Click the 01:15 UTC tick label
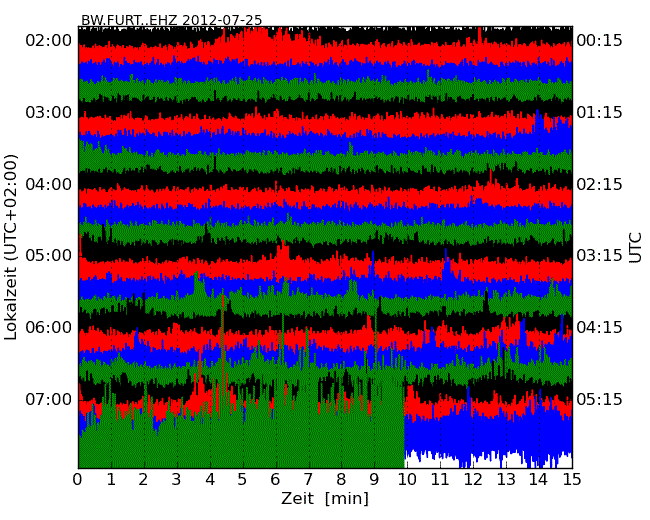 (600, 112)
